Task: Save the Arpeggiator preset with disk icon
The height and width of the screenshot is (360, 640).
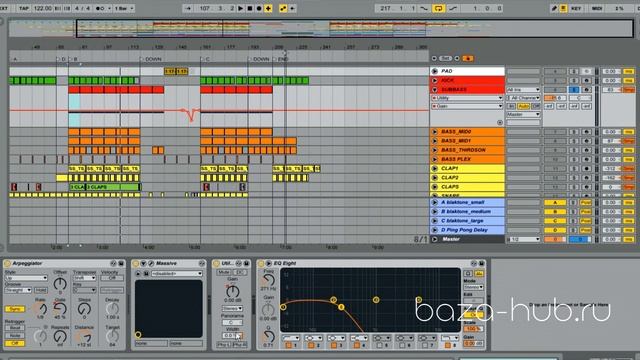Action: click(121, 264)
